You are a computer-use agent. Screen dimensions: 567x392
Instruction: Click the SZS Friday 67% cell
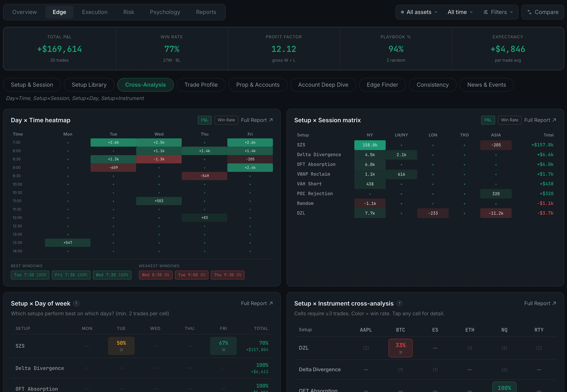click(223, 346)
